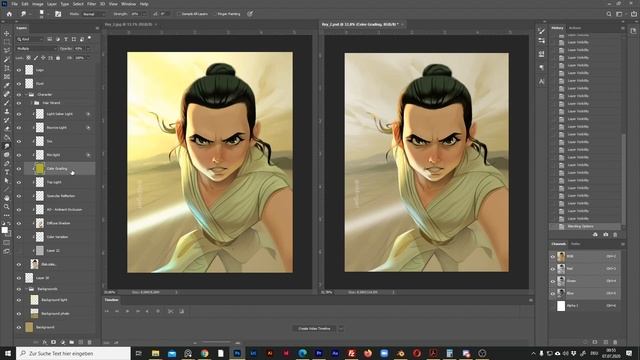Select the Background photo layer
Screen dimensions: 640x360
click(55, 313)
